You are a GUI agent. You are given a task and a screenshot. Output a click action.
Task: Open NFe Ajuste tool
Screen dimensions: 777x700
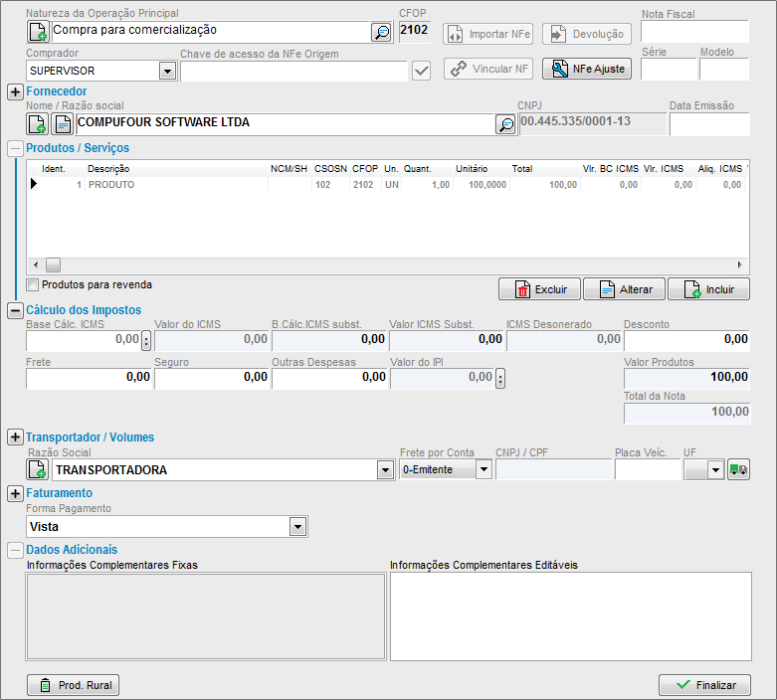coord(587,69)
